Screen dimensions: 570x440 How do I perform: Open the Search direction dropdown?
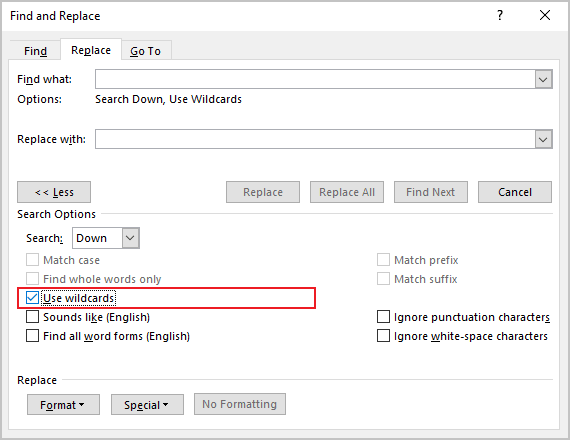pos(131,238)
